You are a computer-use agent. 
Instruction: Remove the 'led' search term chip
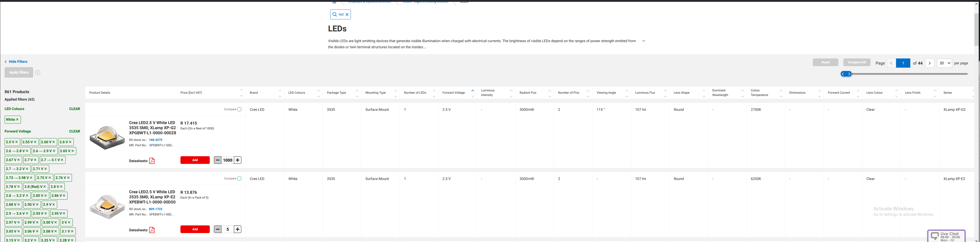[x=347, y=15]
